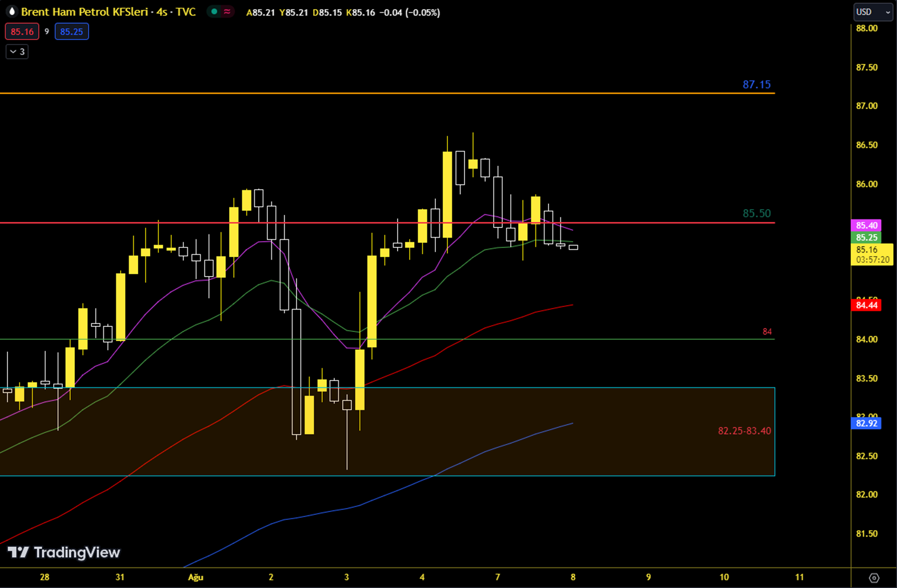This screenshot has width=897, height=588.
Task: Open the USD currency dropdown
Action: [x=873, y=12]
